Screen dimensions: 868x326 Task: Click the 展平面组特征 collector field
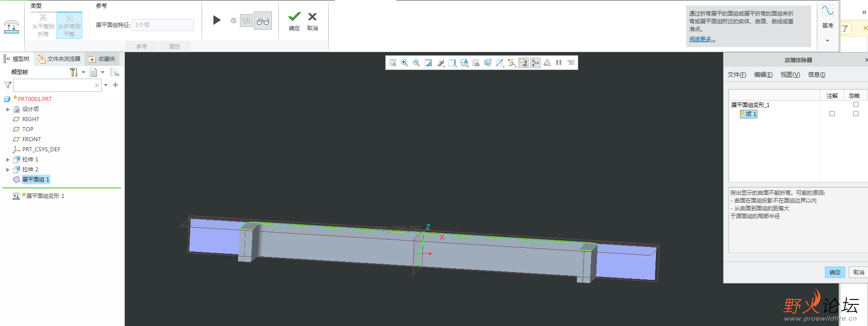click(x=163, y=25)
